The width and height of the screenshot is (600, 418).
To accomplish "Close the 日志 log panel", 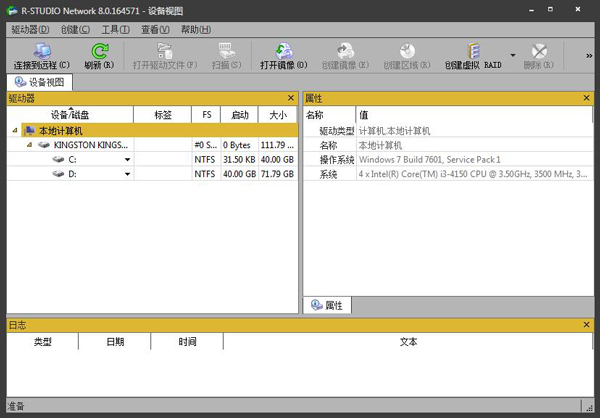I will coord(586,325).
